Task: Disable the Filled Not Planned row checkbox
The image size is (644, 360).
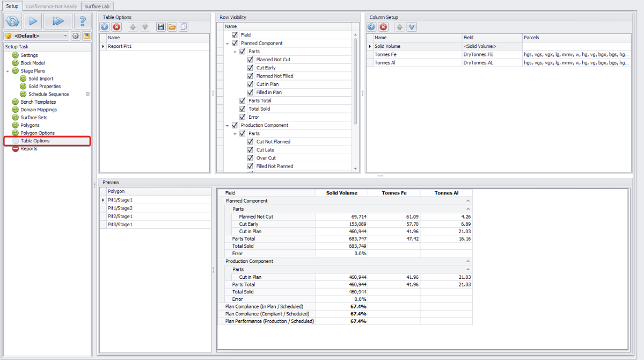Action: 251,166
